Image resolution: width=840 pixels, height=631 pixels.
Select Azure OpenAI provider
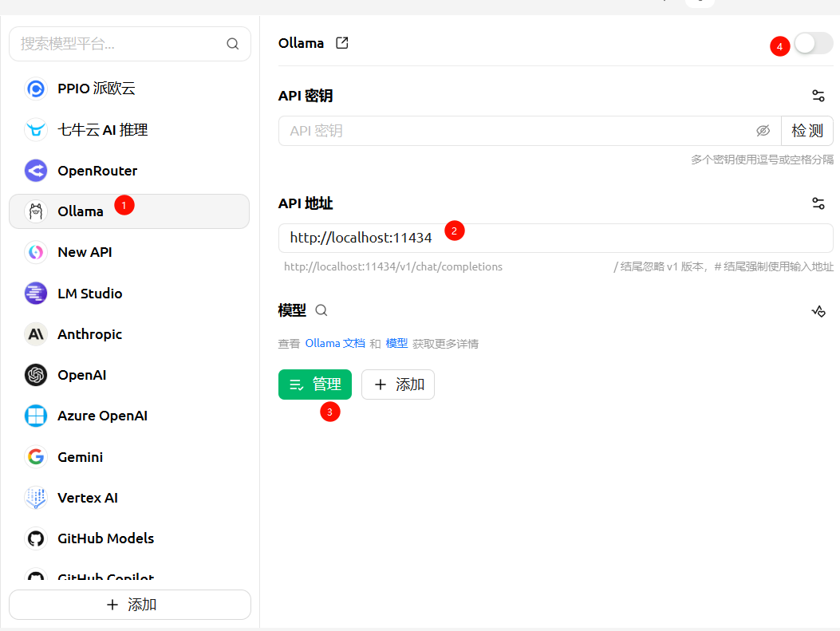click(129, 416)
